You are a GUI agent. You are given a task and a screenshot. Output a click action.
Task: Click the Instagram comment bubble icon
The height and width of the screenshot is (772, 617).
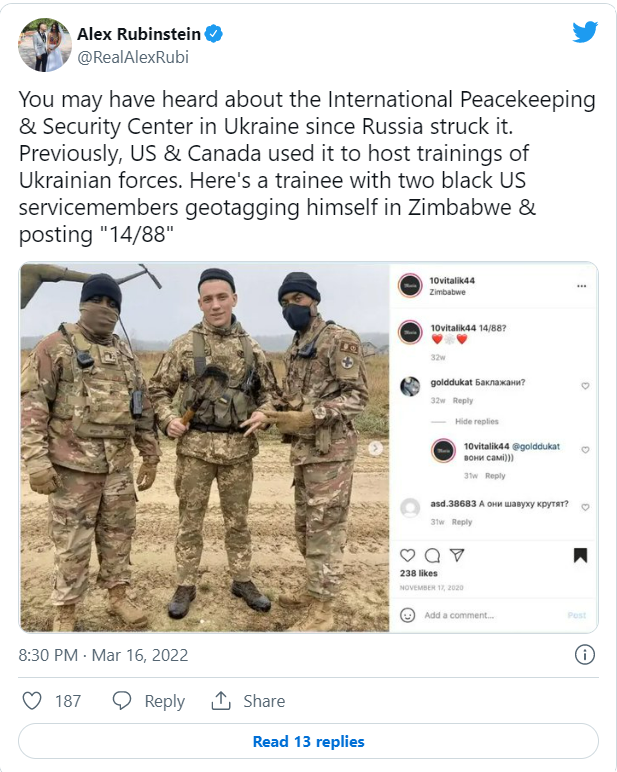click(x=432, y=555)
